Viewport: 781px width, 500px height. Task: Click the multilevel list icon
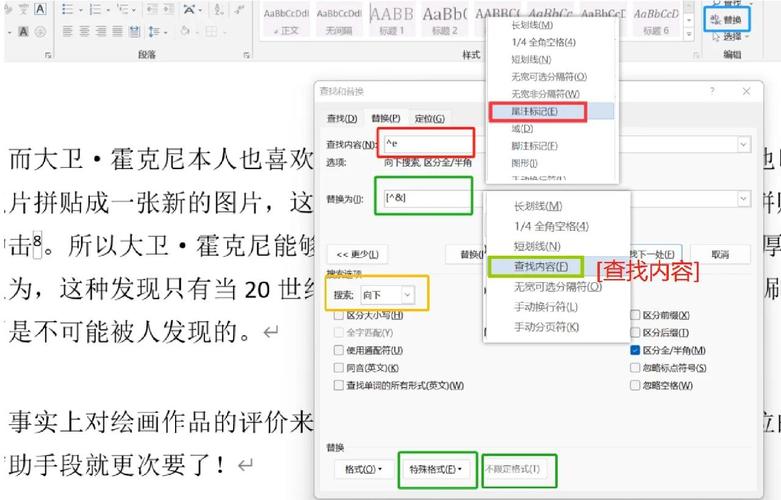(x=123, y=10)
